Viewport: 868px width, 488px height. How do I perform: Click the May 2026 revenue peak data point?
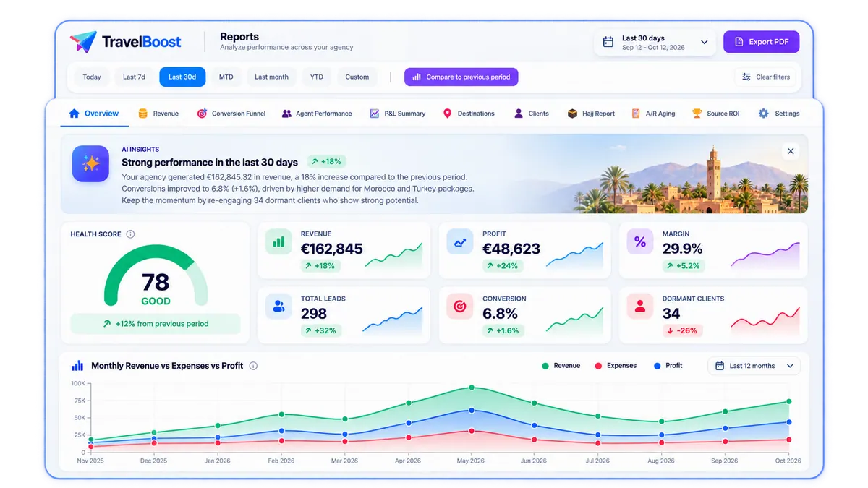472,388
